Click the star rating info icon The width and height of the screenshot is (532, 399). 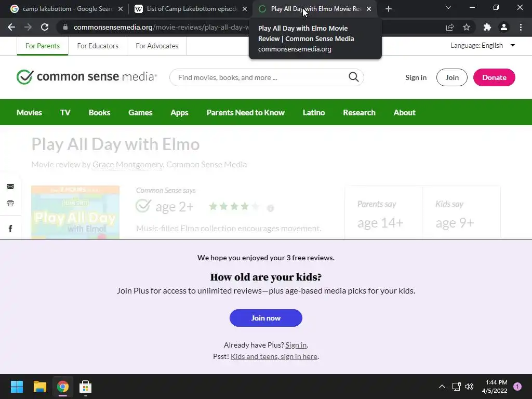[270, 208]
